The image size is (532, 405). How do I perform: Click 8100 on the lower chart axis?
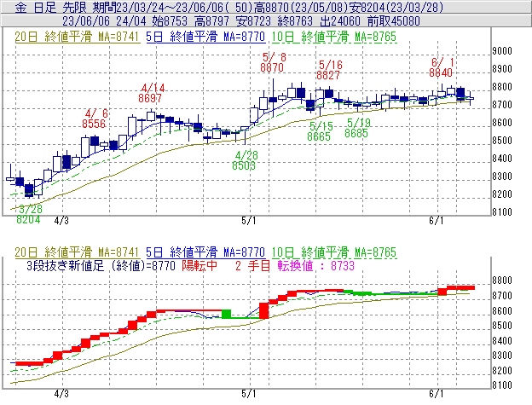tap(502, 385)
